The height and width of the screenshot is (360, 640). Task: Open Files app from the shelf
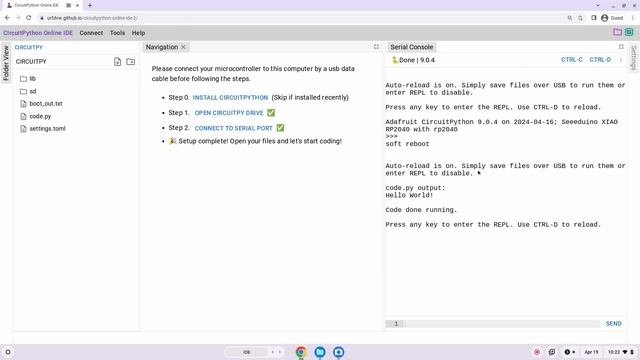coord(320,352)
